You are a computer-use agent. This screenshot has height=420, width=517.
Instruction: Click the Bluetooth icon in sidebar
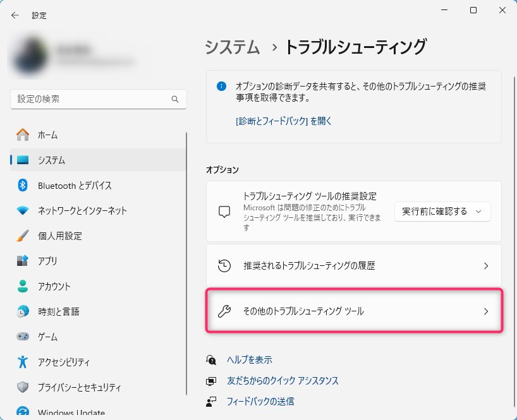pos(23,185)
